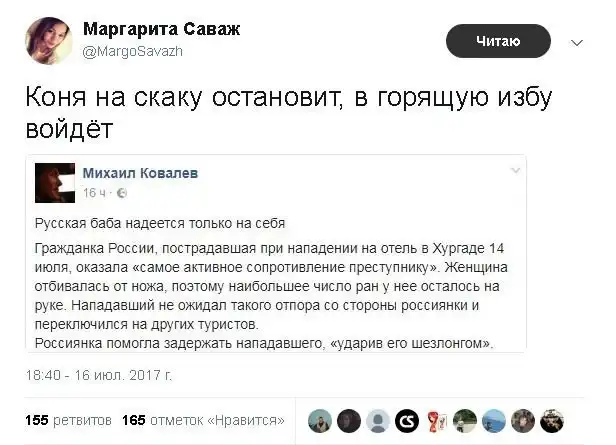Click the blue sky liker avatar
This screenshot has height=445, width=616.
point(493,420)
